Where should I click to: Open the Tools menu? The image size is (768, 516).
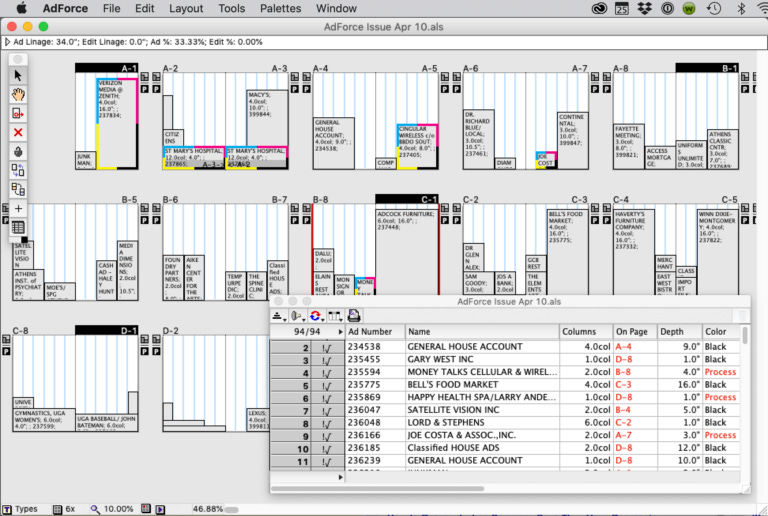pyautogui.click(x=232, y=8)
